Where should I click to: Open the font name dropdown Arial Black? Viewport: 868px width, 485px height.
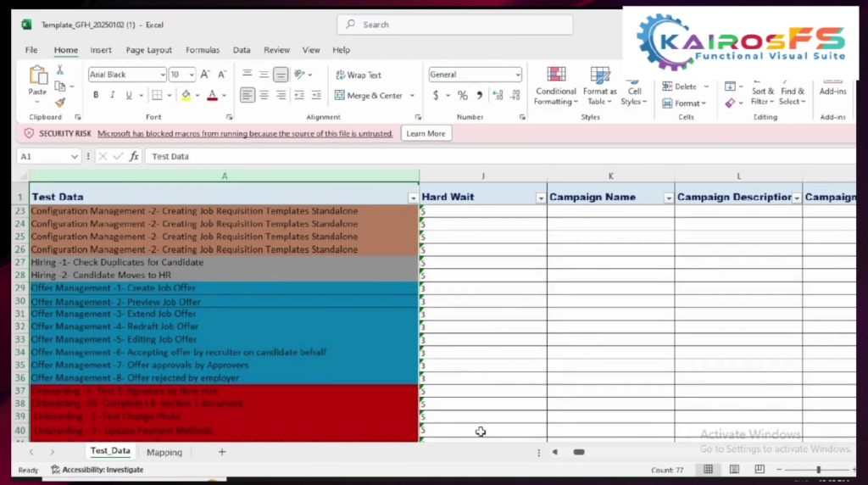(x=126, y=75)
